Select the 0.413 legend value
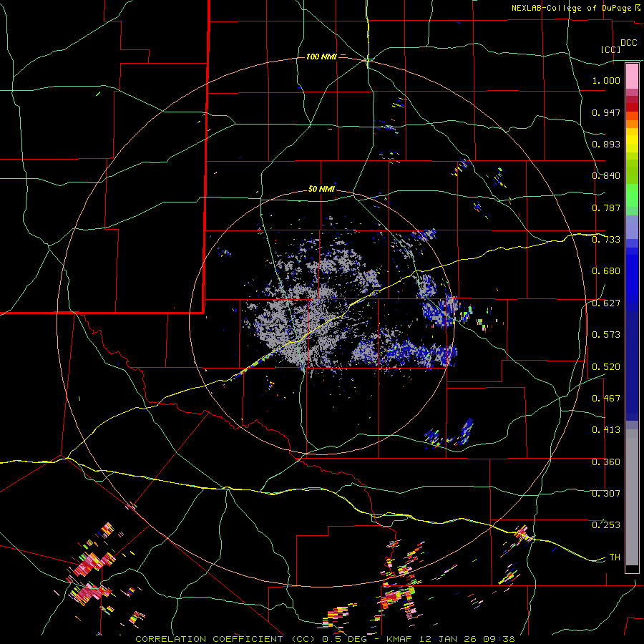This screenshot has height=644, width=644. coord(606,430)
